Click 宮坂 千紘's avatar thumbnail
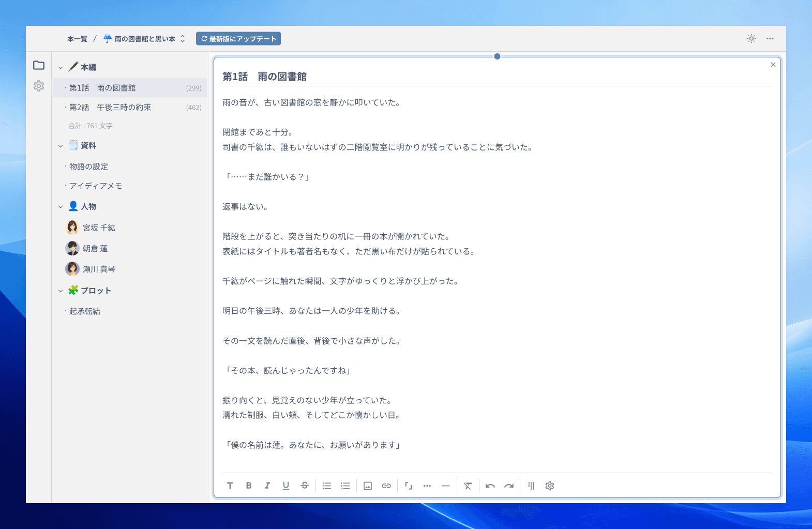 click(x=72, y=228)
